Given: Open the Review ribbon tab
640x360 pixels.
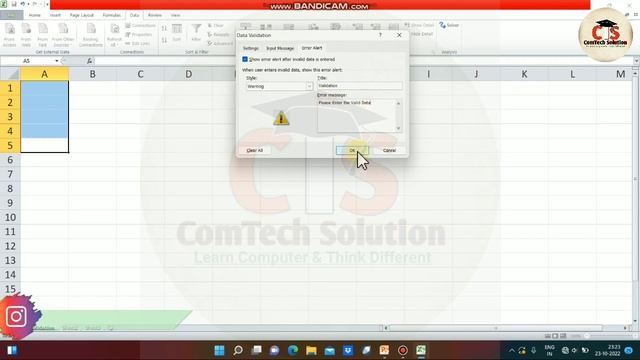Looking at the screenshot, I should tap(155, 15).
